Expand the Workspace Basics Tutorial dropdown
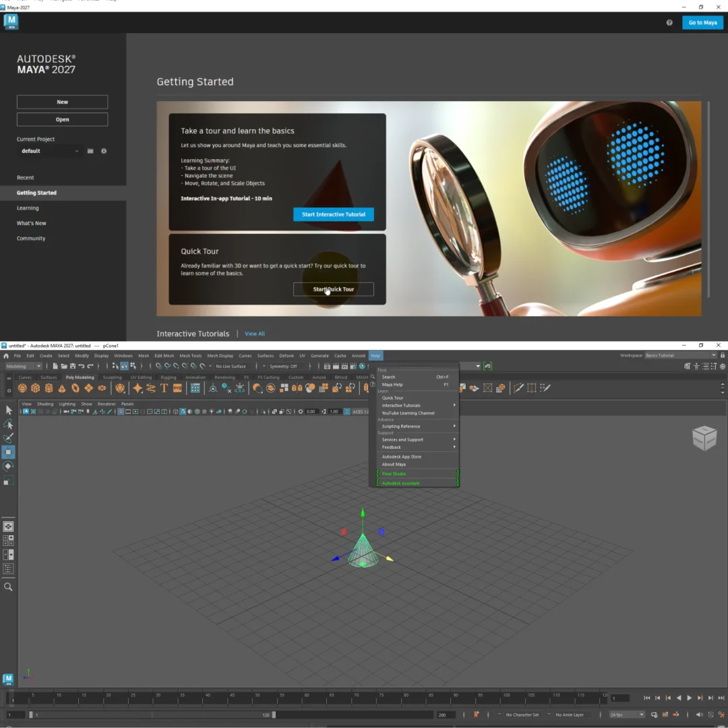 click(x=680, y=355)
